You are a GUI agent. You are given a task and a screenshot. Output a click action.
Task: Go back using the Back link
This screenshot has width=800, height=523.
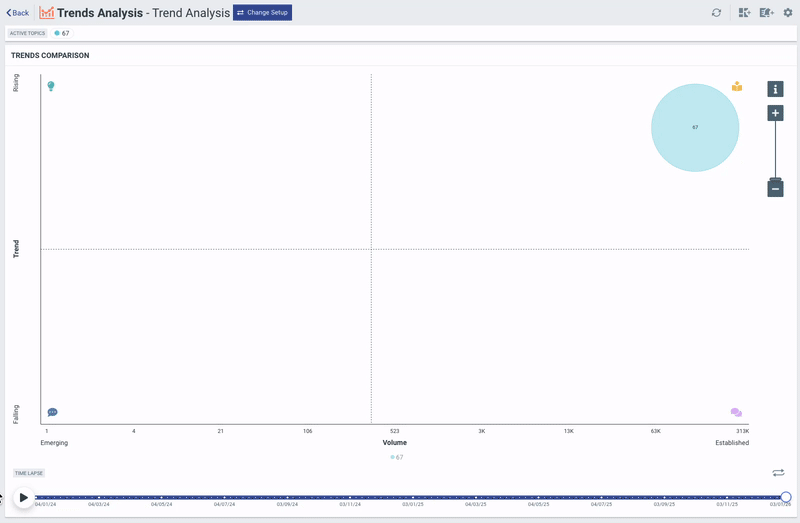coord(18,13)
